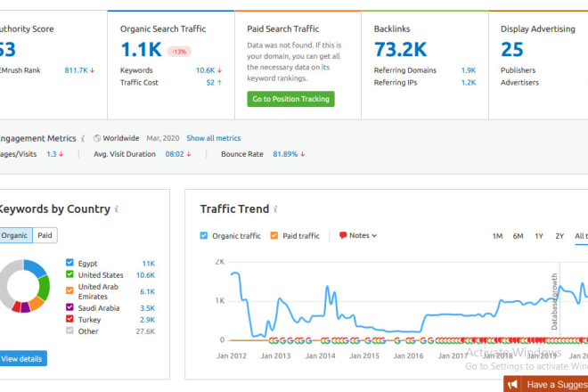588x392 pixels.
Task: Click the 811.7K rank value
Action: click(x=76, y=70)
